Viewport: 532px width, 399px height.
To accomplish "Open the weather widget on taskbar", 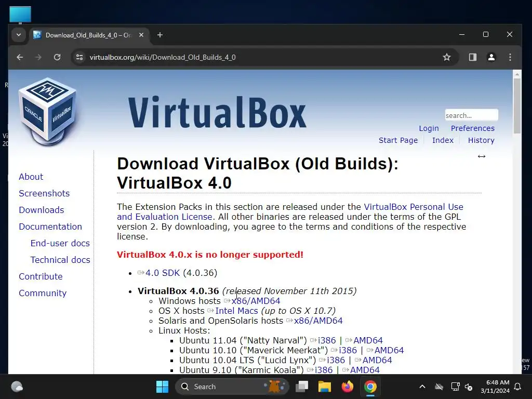I will (17, 387).
